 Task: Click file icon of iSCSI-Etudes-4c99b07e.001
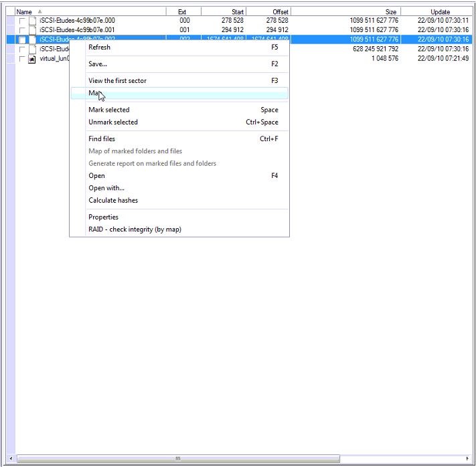point(32,30)
